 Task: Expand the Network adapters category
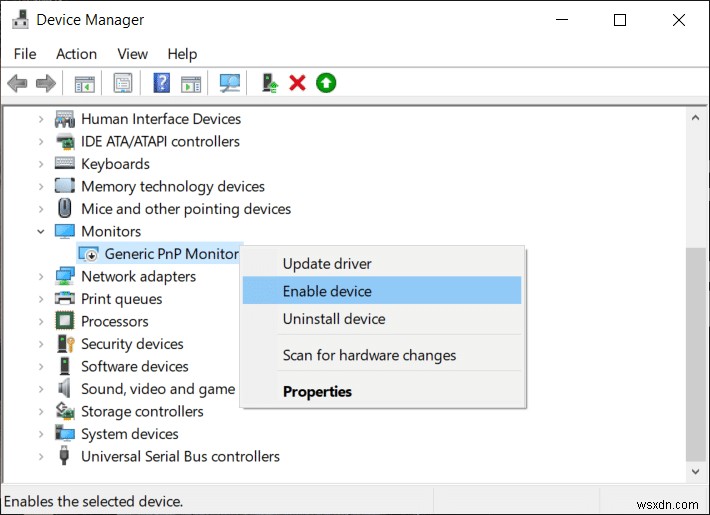point(41,276)
